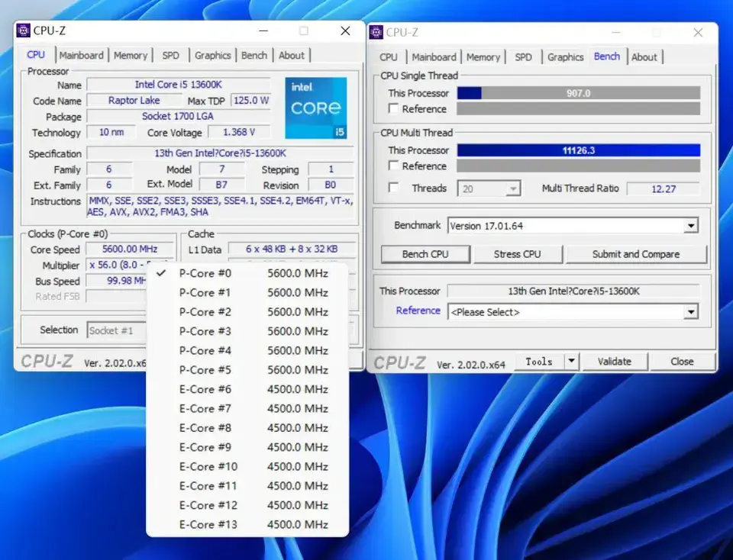The width and height of the screenshot is (733, 560).
Task: Click multi thread score bar showing 11126.3
Action: pyautogui.click(x=579, y=150)
